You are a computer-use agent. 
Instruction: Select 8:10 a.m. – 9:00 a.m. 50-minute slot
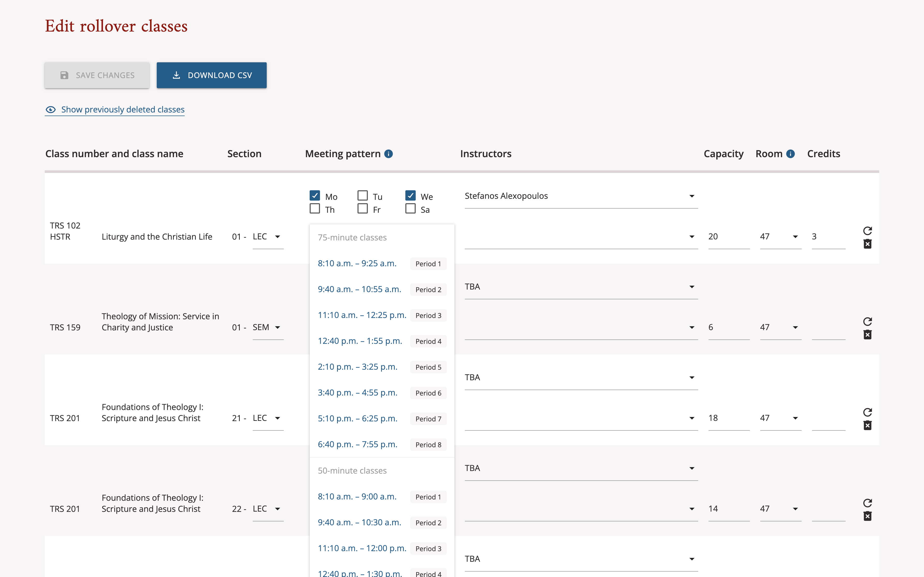pos(382,497)
